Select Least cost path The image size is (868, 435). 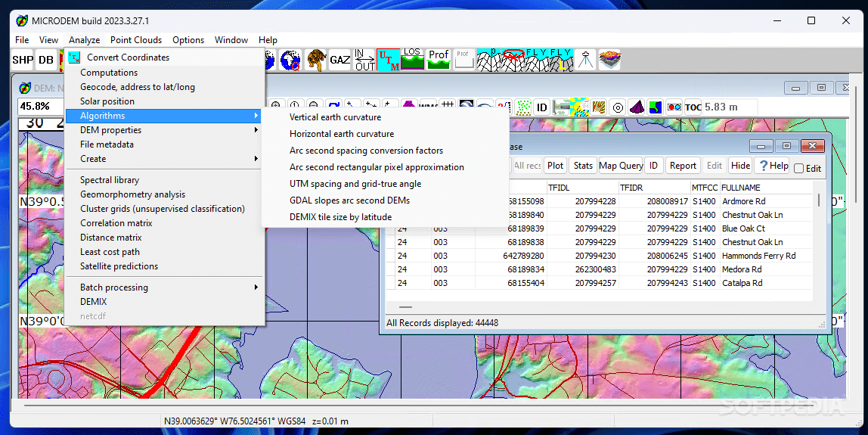[110, 252]
